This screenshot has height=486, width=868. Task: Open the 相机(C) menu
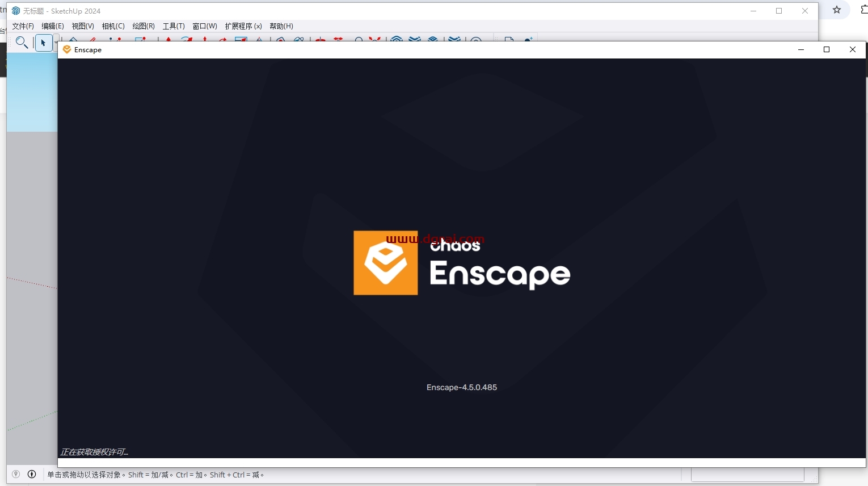pos(113,26)
